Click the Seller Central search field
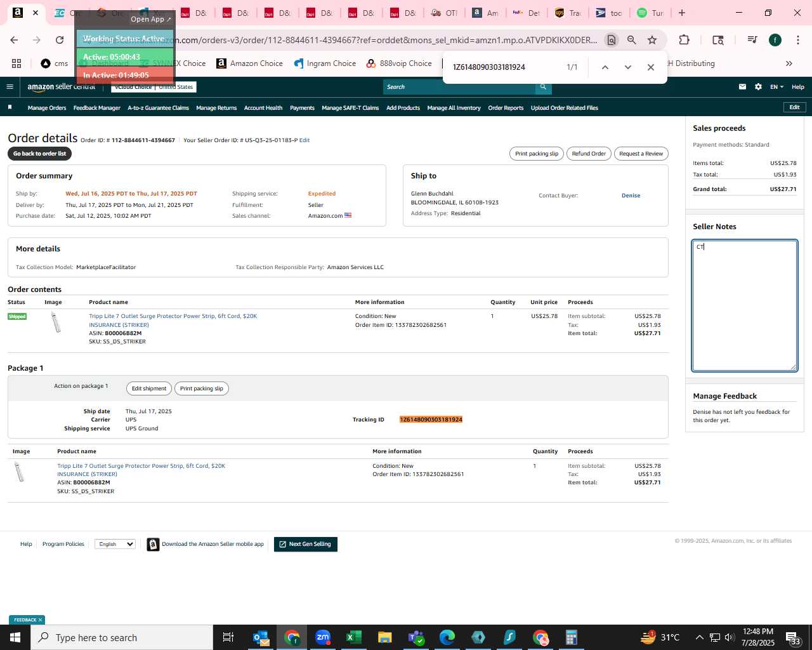 459,87
